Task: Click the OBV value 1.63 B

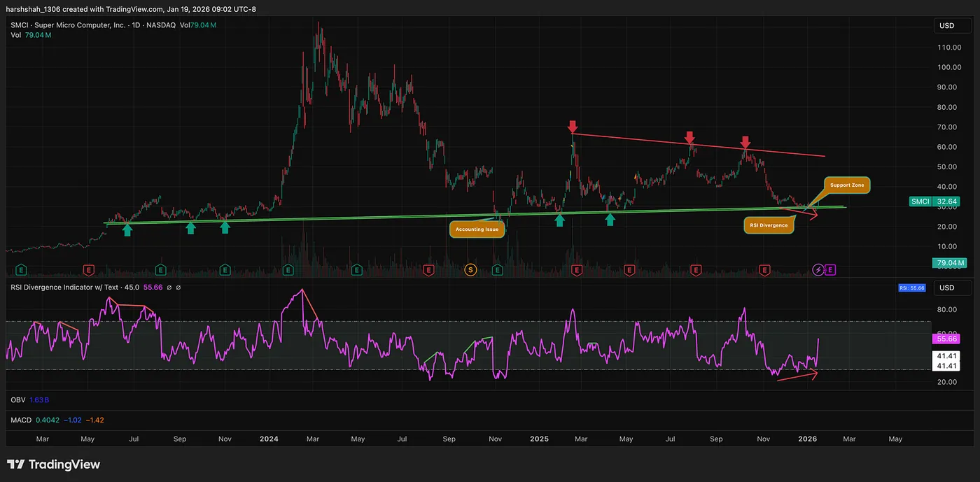Action: coord(39,400)
